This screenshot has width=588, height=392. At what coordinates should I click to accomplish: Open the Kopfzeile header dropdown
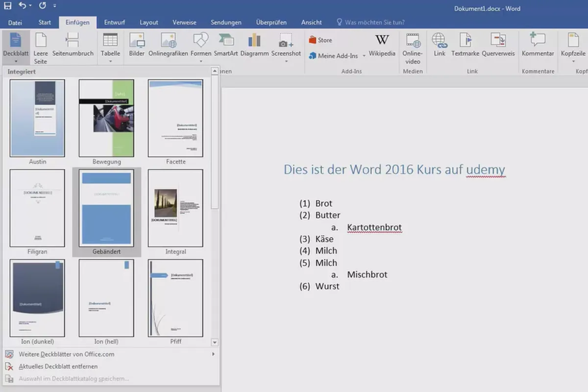pyautogui.click(x=573, y=48)
